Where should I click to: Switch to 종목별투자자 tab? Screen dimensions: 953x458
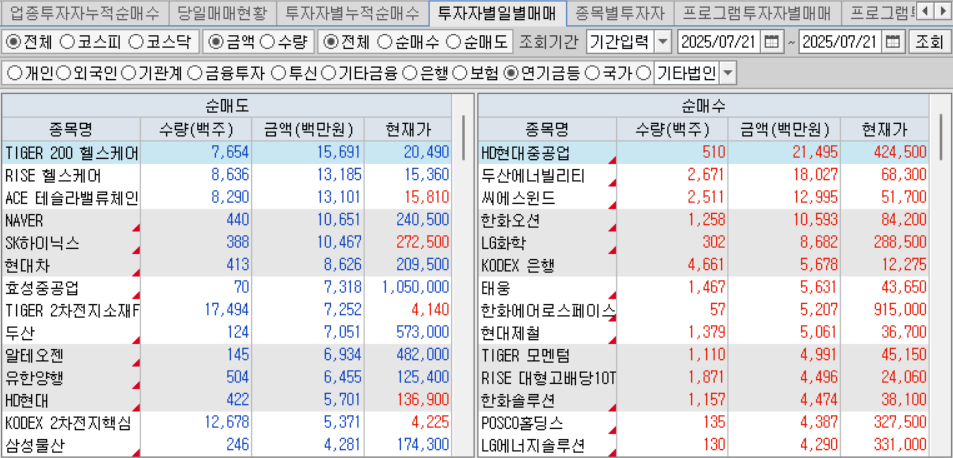pyautogui.click(x=619, y=12)
